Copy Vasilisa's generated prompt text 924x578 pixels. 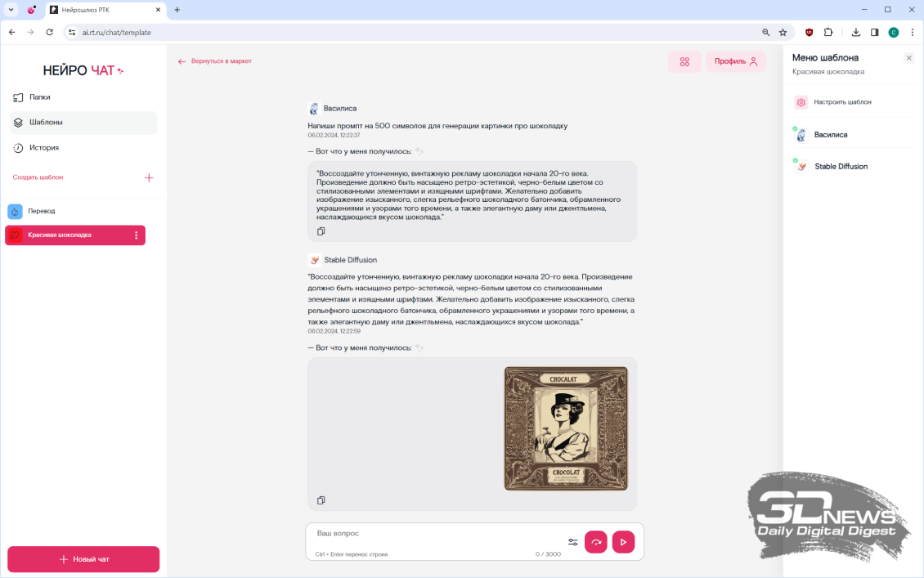pos(321,231)
